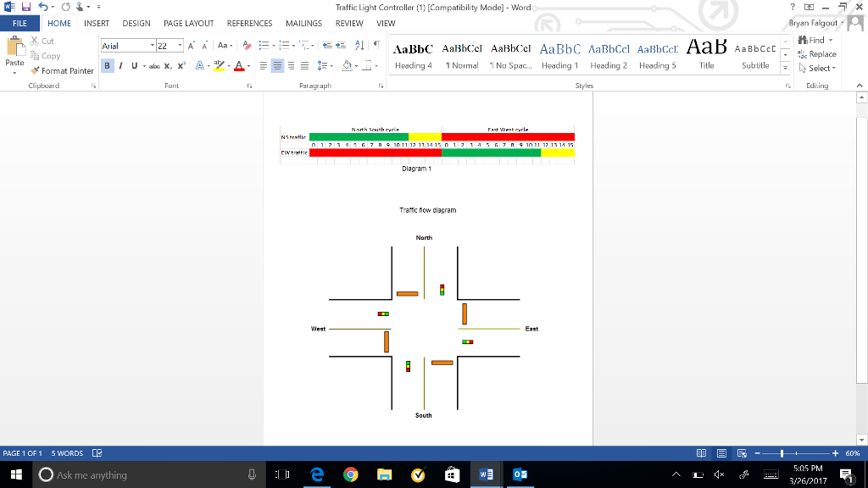The height and width of the screenshot is (488, 868).
Task: Adjust the zoom slider handle
Action: pos(782,453)
